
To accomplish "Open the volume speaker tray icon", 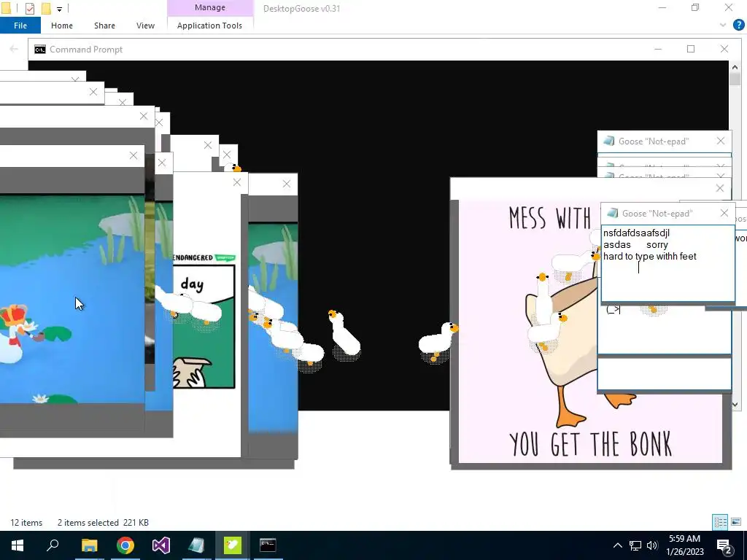I will (x=652, y=545).
